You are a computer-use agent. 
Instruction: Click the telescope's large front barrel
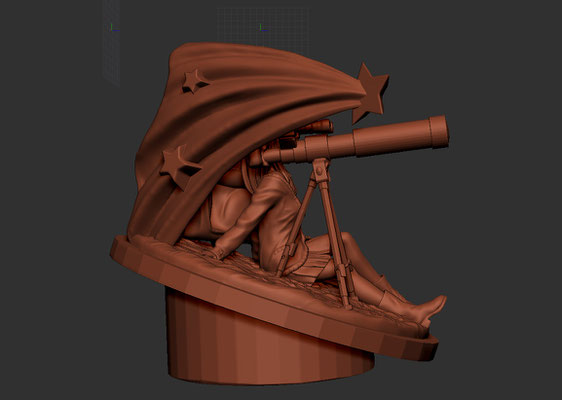click(401, 136)
